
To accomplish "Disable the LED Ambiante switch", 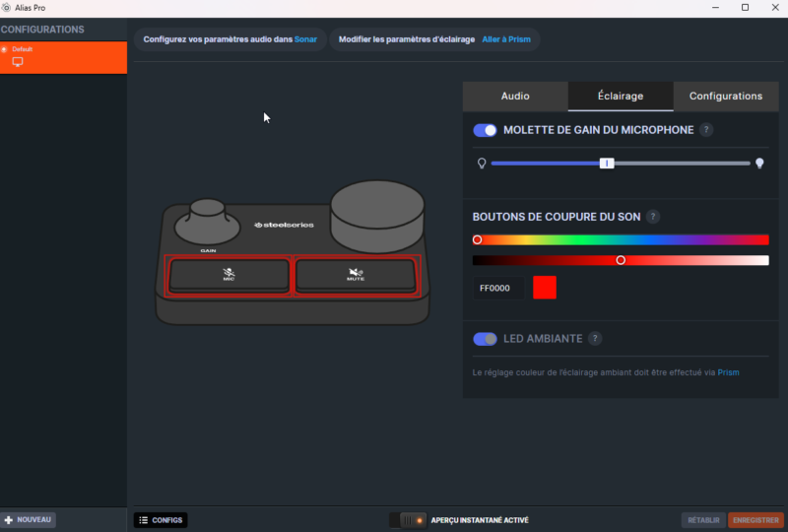I will click(485, 339).
